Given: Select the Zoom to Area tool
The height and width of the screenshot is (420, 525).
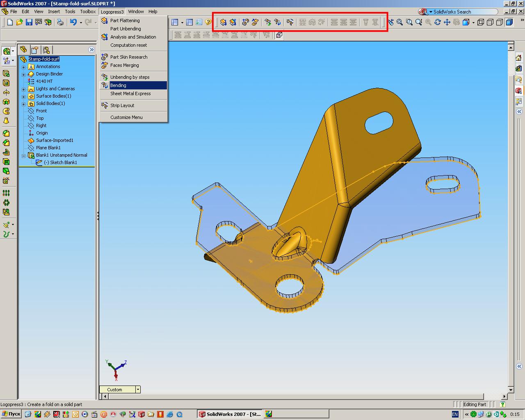Looking at the screenshot, I should (x=409, y=22).
